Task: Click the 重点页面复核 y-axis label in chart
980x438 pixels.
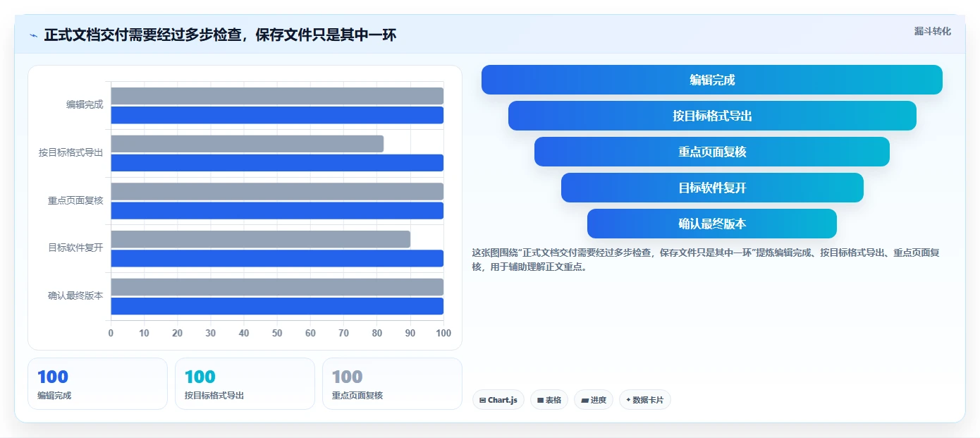Action: 75,200
